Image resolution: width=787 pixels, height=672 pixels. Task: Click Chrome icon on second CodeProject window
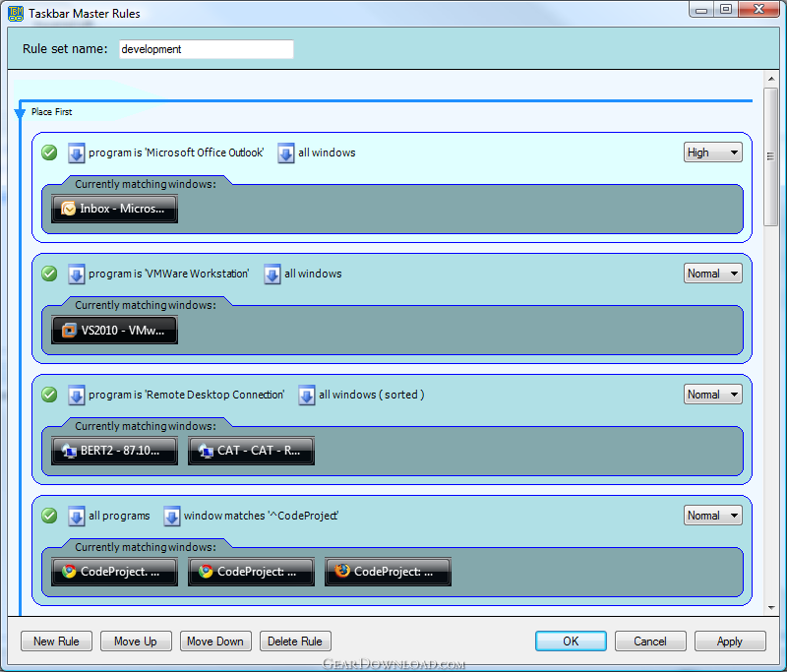(206, 571)
